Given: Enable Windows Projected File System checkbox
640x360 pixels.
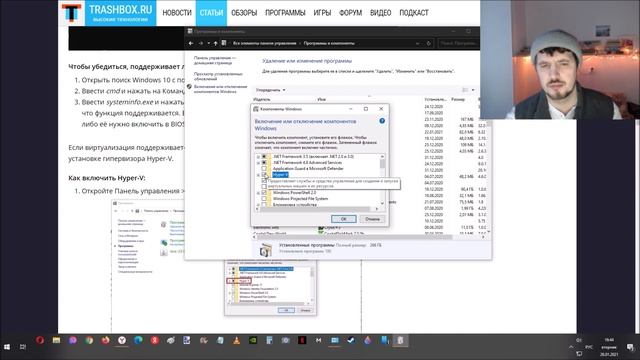Looking at the screenshot, I should coord(264,199).
